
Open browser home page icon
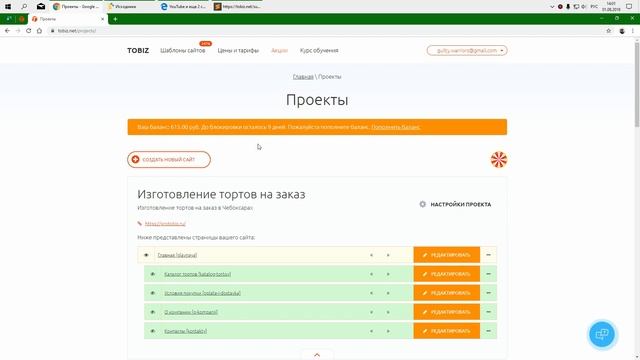(39, 31)
